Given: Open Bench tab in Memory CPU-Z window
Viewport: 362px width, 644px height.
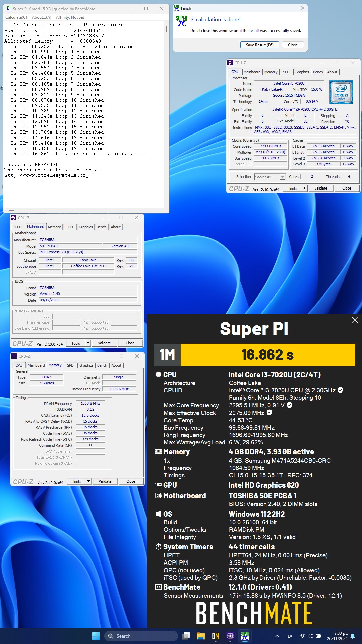Looking at the screenshot, I should 102,365.
